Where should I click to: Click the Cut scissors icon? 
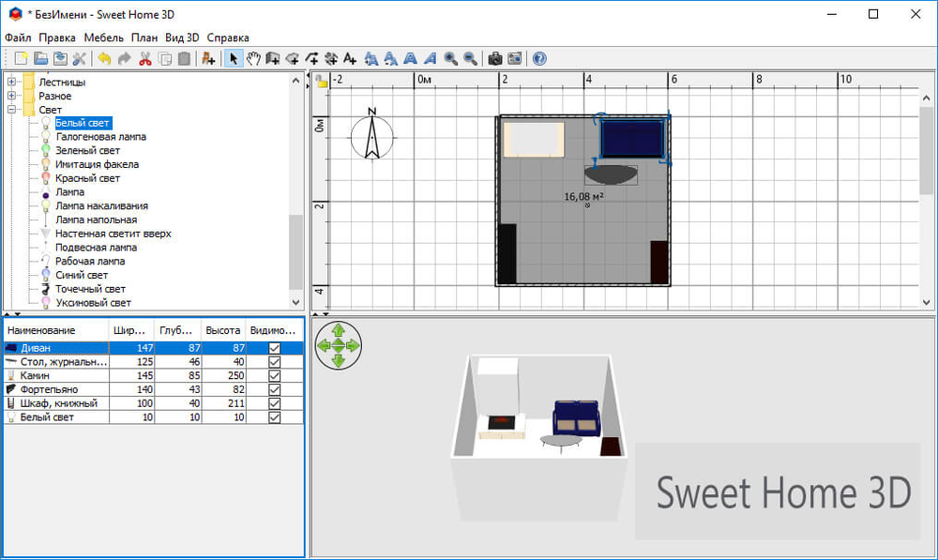(x=144, y=58)
